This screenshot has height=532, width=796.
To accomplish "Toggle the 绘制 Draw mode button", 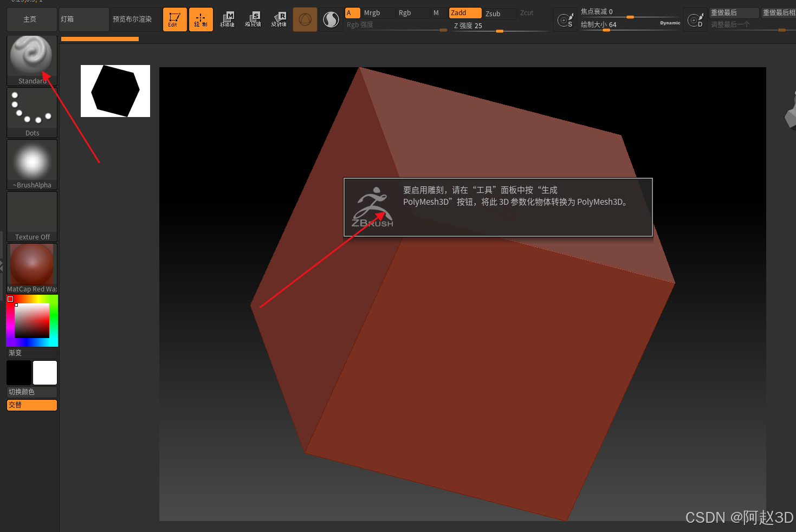I will coord(201,20).
